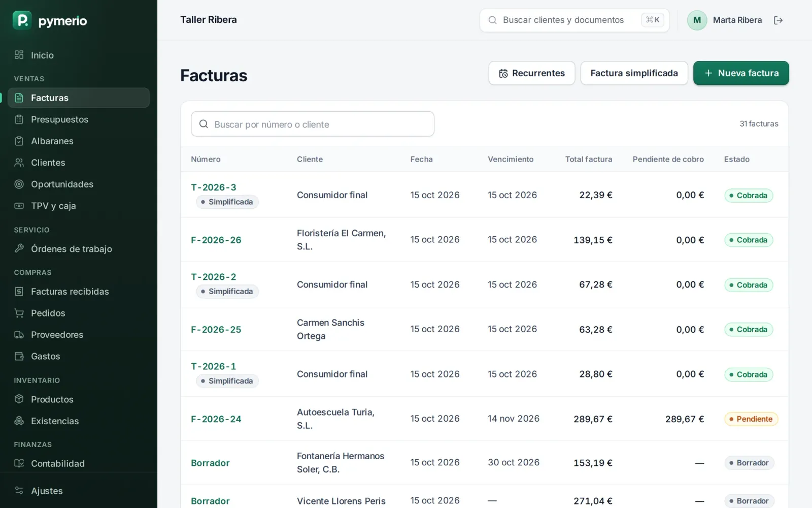Click the logout icon next to Marta Ribera
The height and width of the screenshot is (508, 812).
tap(778, 20)
